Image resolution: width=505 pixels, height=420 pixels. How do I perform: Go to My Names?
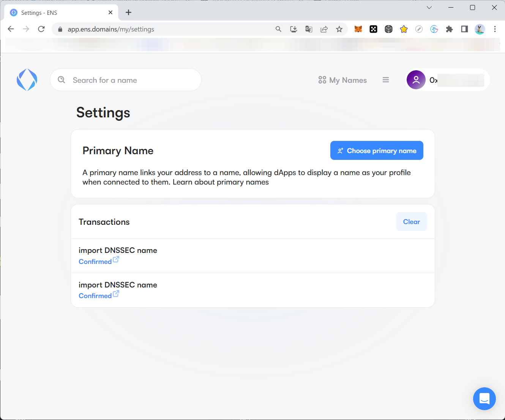[x=342, y=80]
